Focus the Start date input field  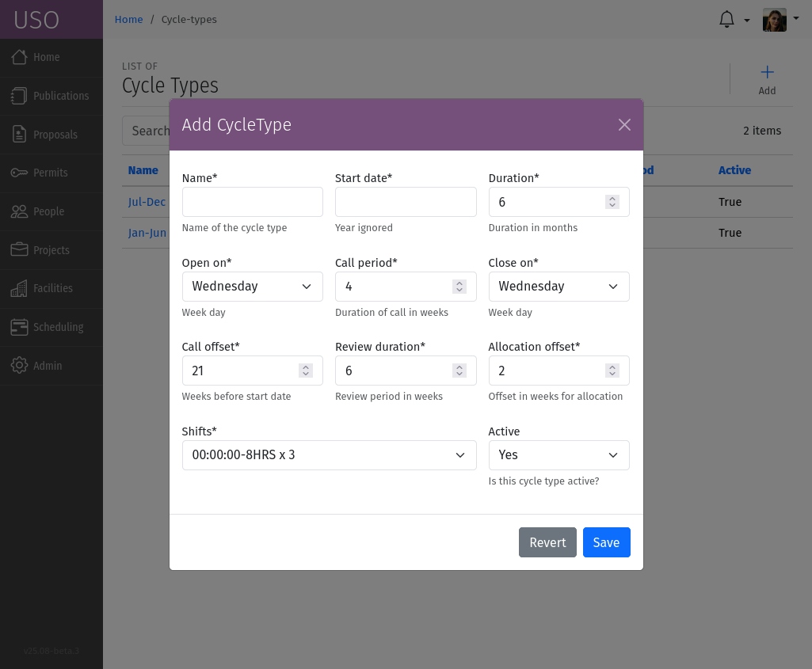(406, 202)
